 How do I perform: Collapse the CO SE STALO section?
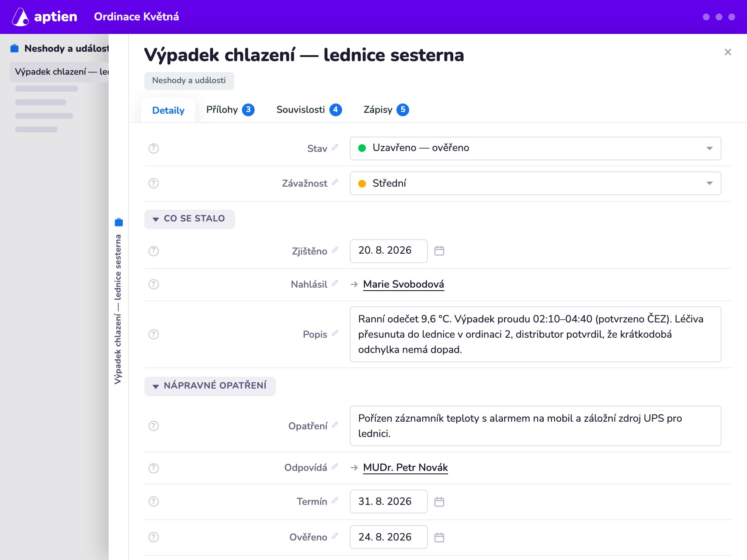189,219
